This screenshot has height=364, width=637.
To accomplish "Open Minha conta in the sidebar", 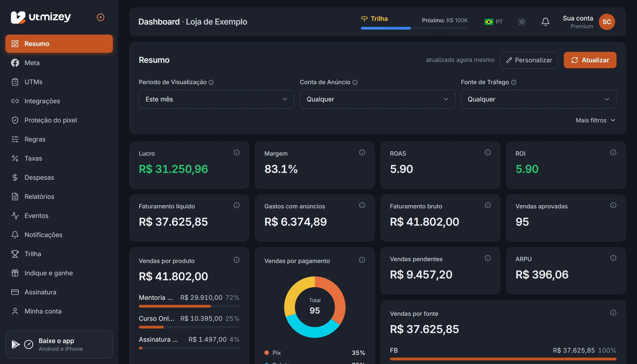I will [x=59, y=311].
